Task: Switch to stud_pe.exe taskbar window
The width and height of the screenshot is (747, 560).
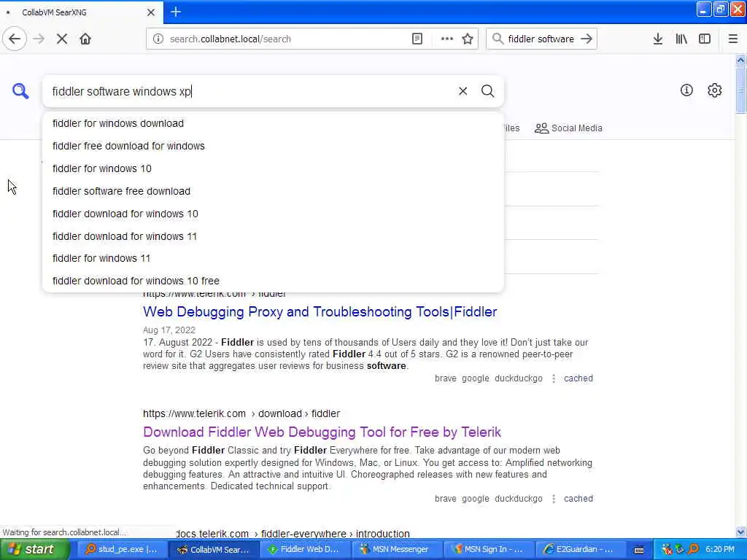Action: coord(122,550)
